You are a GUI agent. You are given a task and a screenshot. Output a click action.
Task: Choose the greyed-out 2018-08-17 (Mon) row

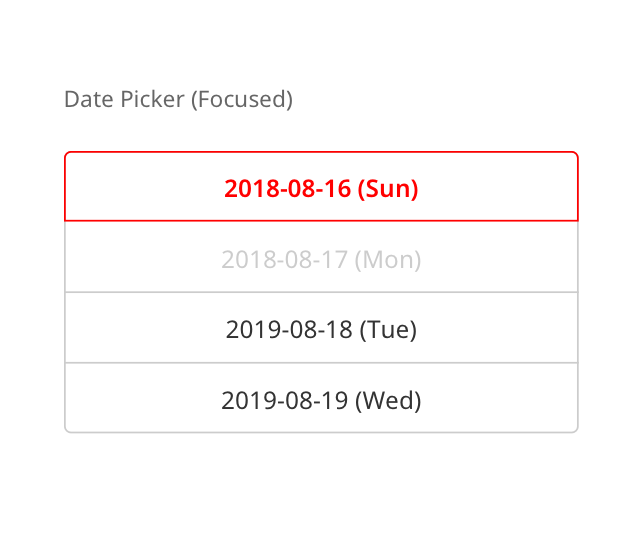321,260
